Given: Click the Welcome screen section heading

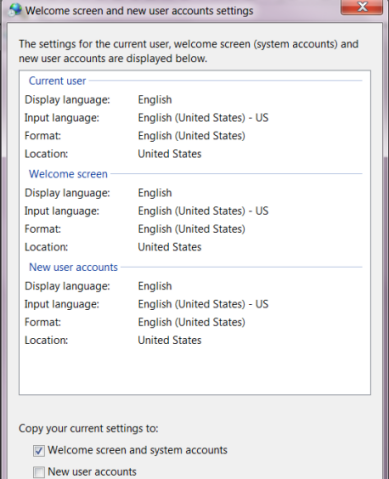Looking at the screenshot, I should (x=68, y=174).
